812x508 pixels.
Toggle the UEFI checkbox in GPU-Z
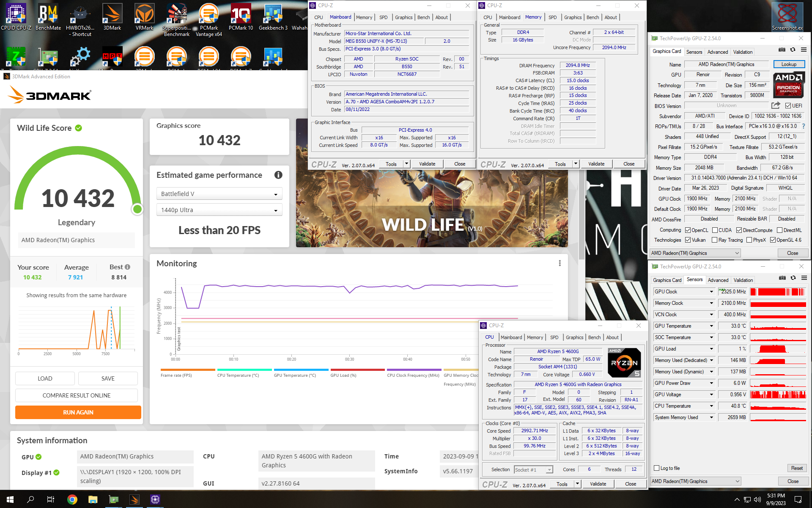788,106
